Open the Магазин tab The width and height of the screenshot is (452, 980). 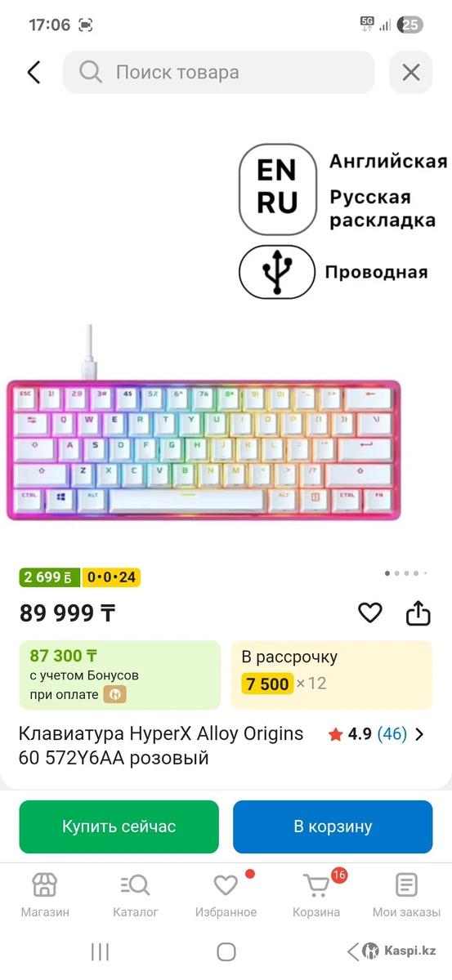pos(45,895)
